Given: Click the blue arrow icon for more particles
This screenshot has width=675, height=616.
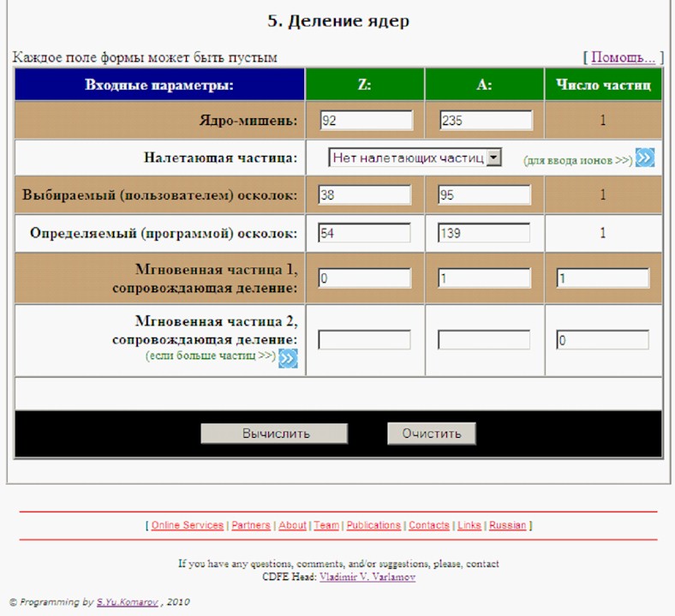Looking at the screenshot, I should point(288,358).
